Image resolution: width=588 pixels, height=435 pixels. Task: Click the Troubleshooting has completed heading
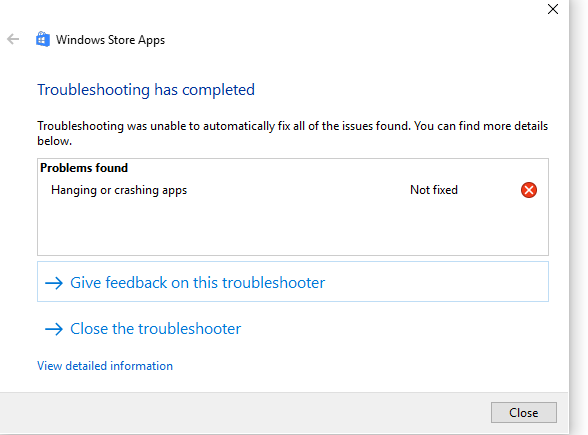click(x=146, y=90)
